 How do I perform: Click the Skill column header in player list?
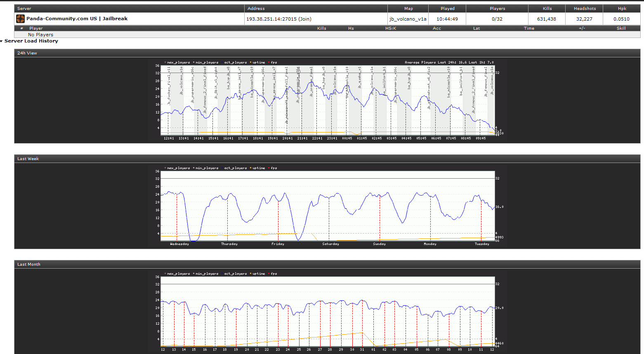621,28
